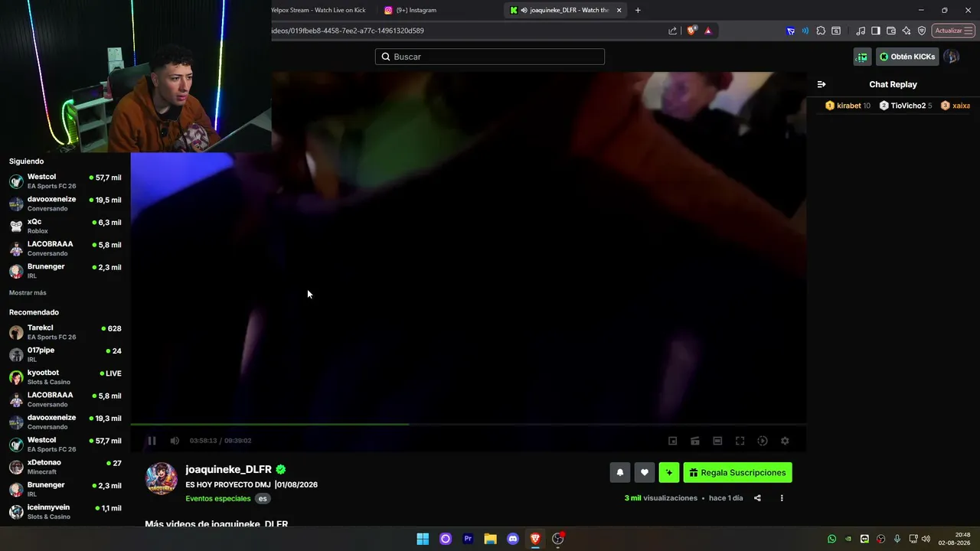Open more options three-dot menu
The image size is (980, 551).
click(x=782, y=498)
